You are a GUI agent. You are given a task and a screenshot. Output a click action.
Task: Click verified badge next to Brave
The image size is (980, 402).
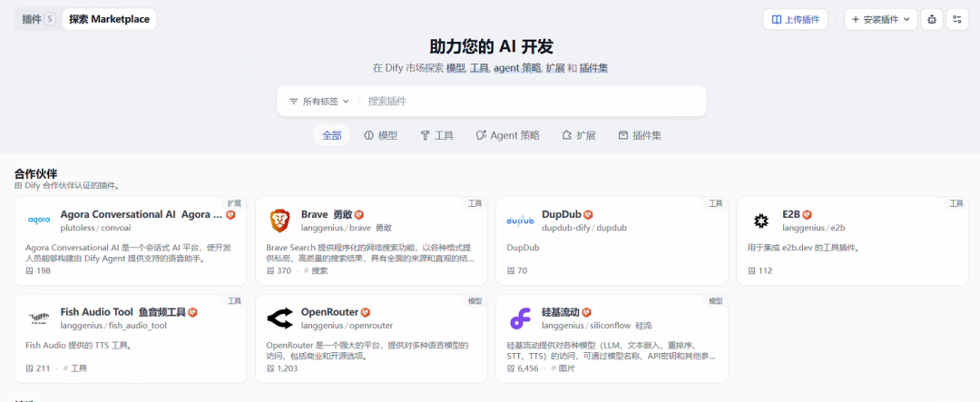[358, 214]
